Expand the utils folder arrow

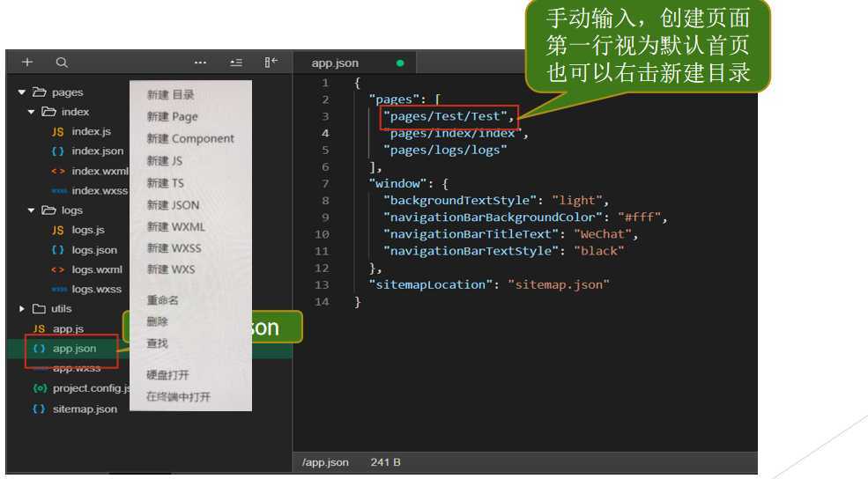21,309
